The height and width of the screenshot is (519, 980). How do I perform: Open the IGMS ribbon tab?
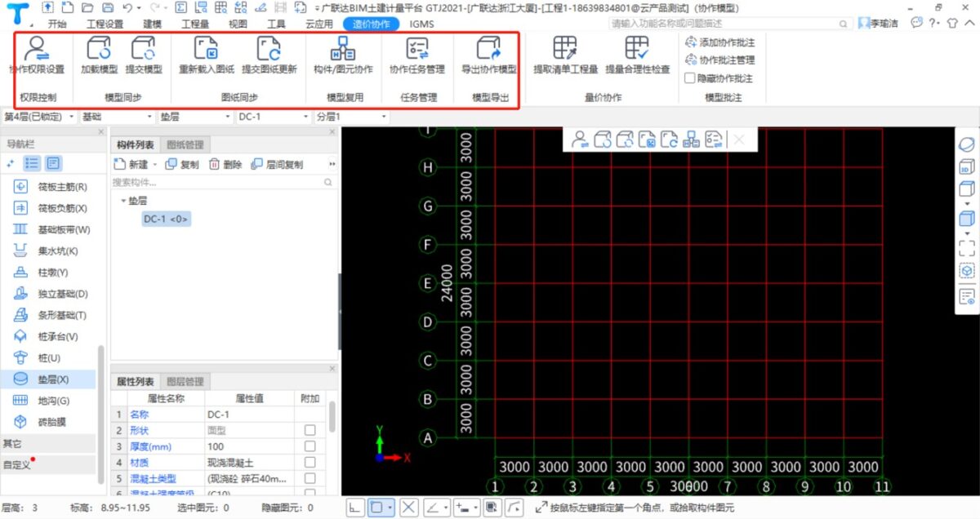[x=421, y=24]
